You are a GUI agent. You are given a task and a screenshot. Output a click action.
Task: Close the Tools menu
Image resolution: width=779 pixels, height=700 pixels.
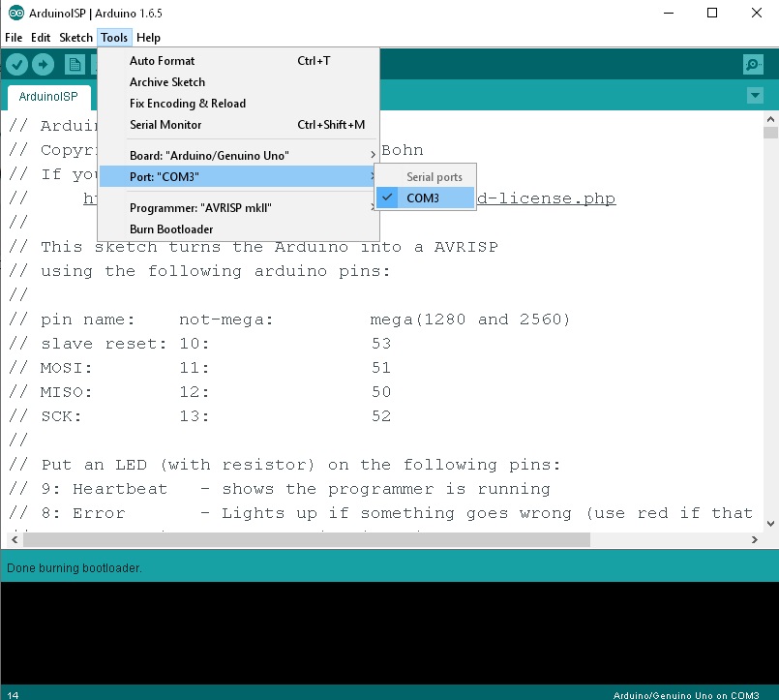(114, 38)
